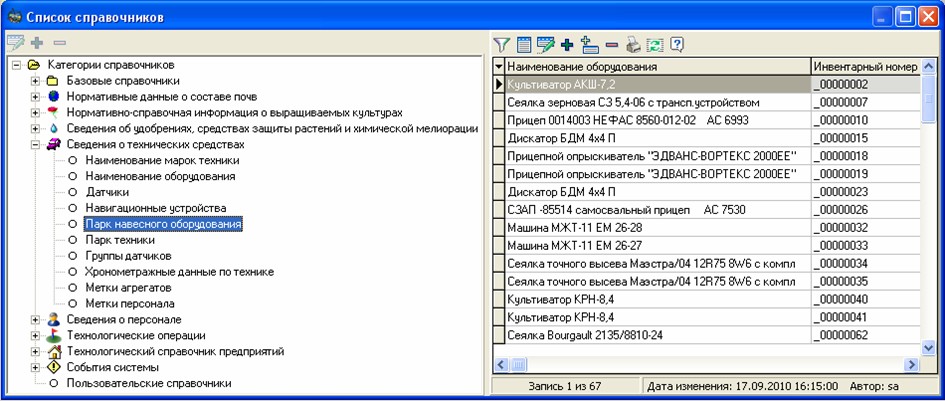
Task: Click the edit record pencil icon above grid
Action: tap(545, 44)
